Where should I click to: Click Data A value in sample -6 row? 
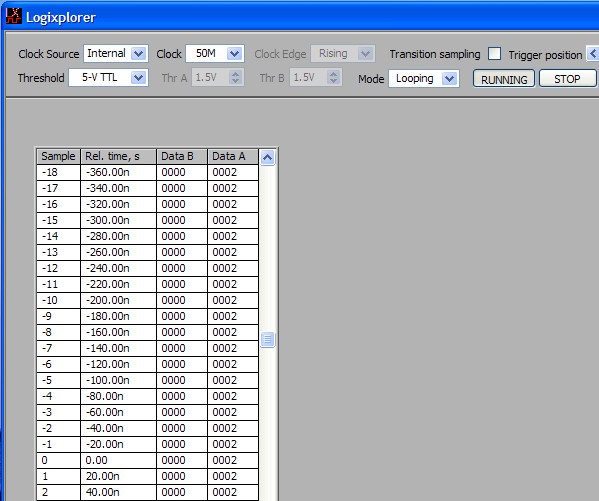point(233,364)
